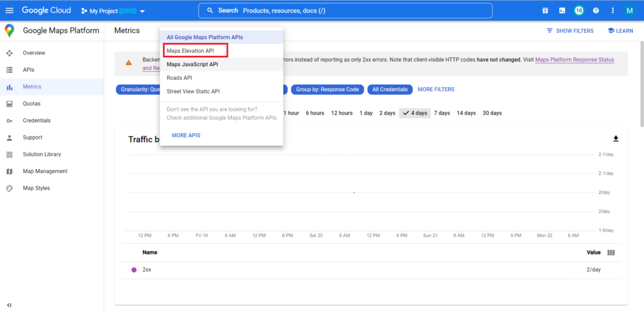Select the 7 days time range

click(442, 113)
